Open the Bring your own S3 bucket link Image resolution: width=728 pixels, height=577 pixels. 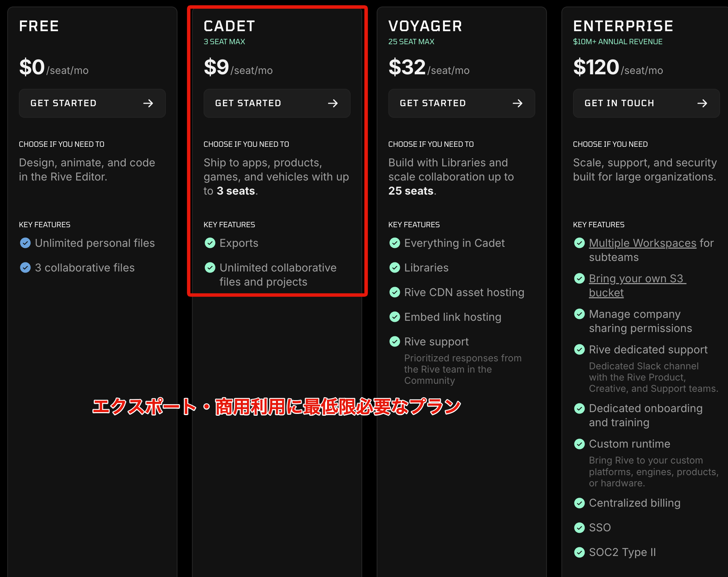pos(637,286)
